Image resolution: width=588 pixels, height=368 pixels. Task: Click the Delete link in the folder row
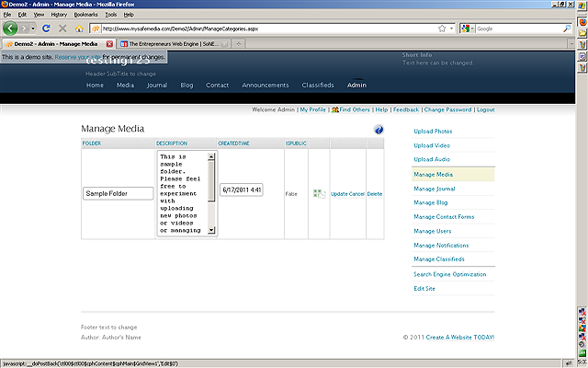click(x=375, y=194)
